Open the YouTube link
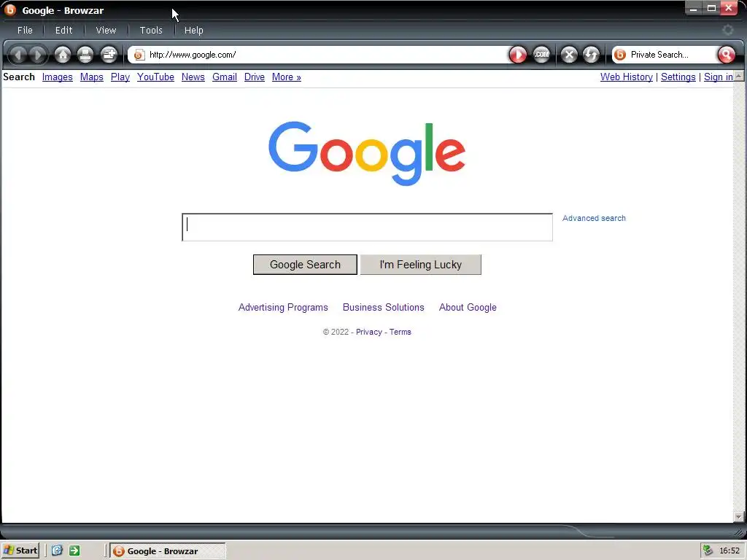Image resolution: width=747 pixels, height=560 pixels. tap(155, 77)
